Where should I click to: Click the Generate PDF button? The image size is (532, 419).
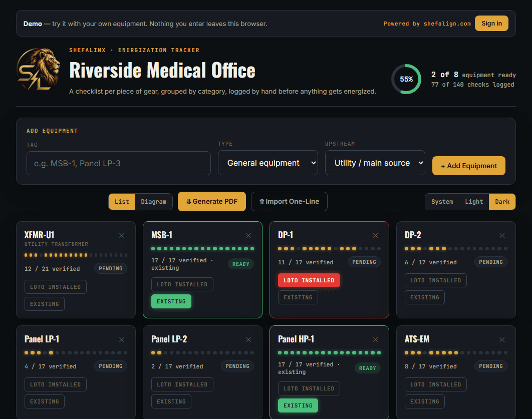pyautogui.click(x=212, y=201)
